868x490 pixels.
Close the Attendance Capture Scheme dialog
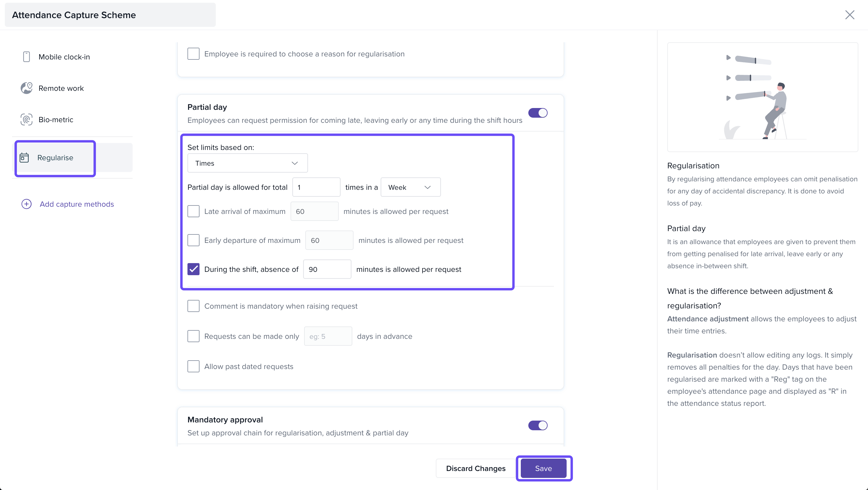click(x=850, y=15)
